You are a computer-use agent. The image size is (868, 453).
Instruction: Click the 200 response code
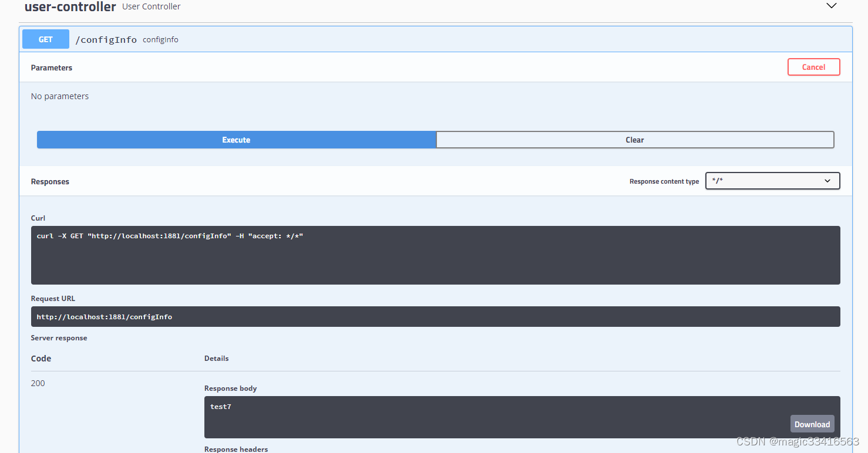[x=38, y=383]
